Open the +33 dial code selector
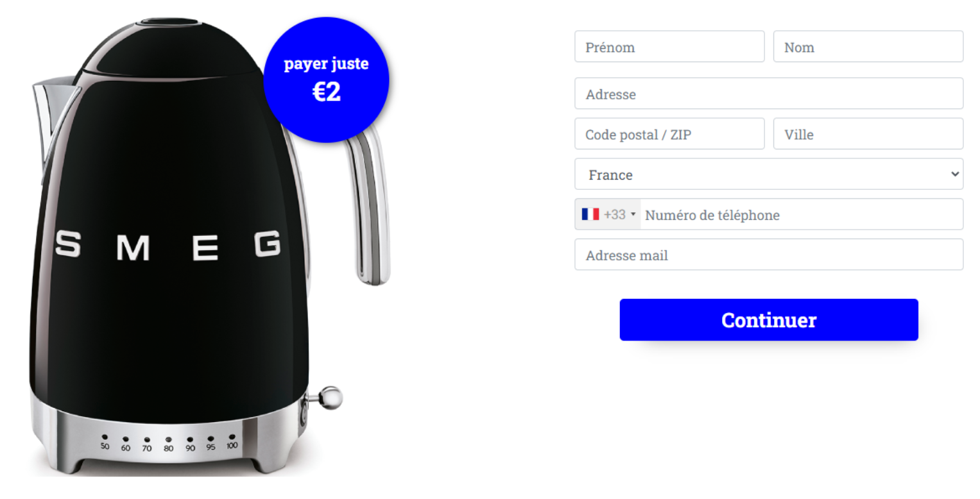Screen dimensions: 980x499 point(608,215)
